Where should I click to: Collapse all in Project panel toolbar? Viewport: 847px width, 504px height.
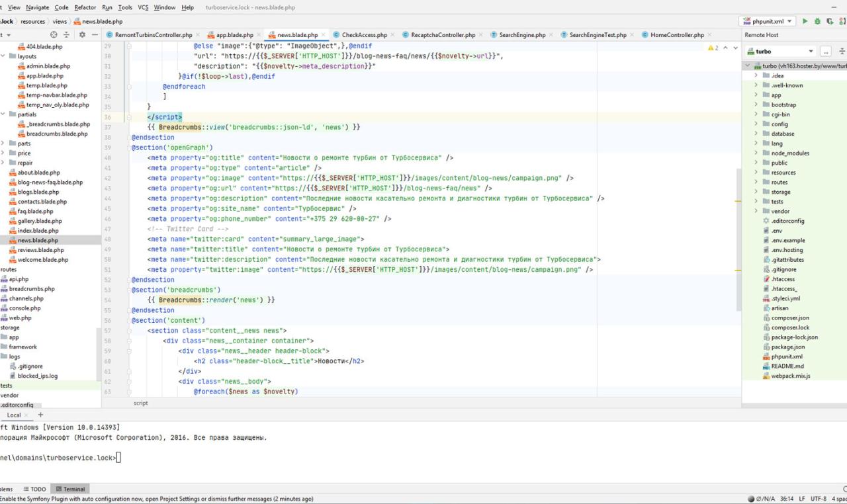[66, 34]
